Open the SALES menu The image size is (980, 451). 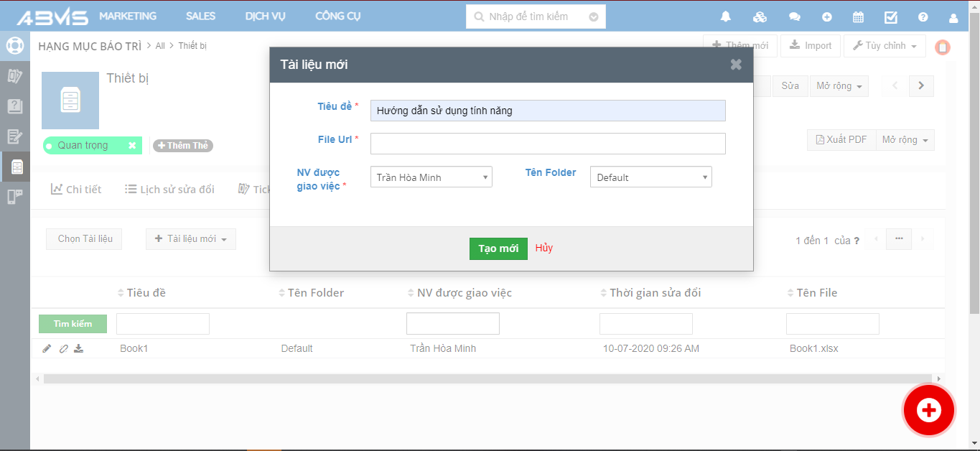[x=200, y=16]
